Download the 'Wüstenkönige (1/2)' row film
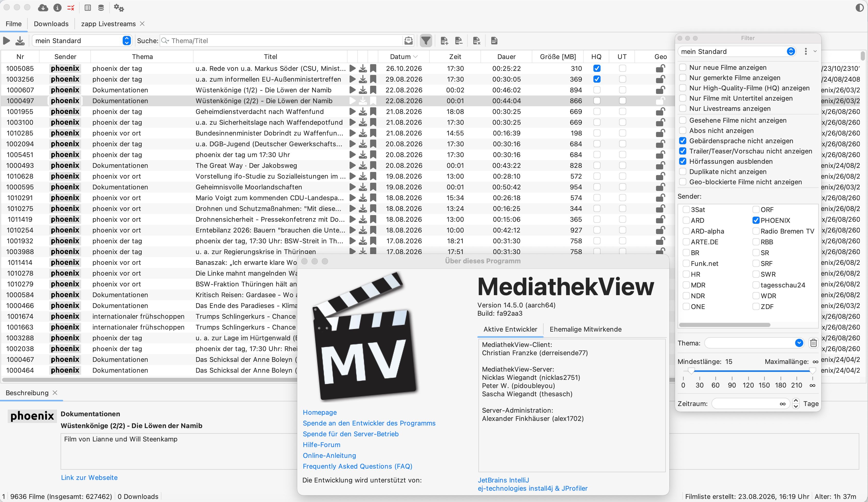This screenshot has width=868, height=502. click(x=363, y=90)
